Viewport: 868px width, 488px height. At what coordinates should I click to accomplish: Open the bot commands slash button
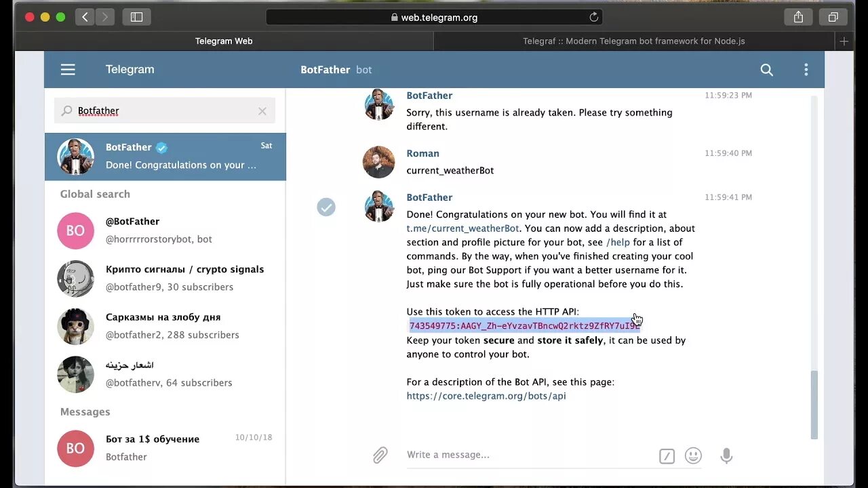[667, 456]
